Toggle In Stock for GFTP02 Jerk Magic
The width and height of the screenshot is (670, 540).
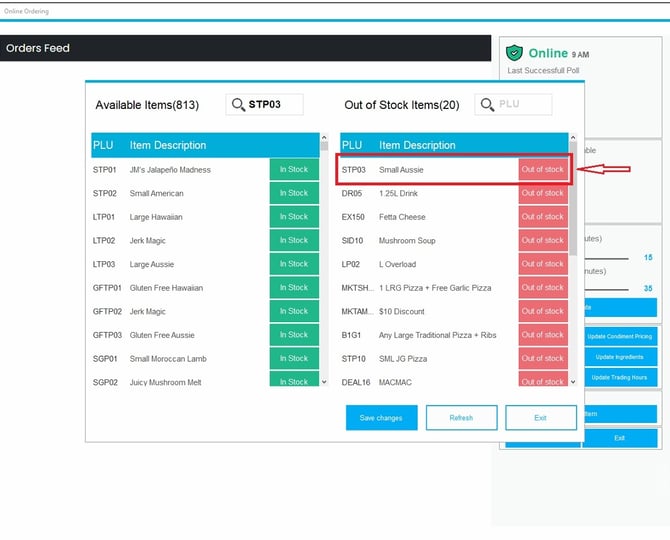pos(294,311)
